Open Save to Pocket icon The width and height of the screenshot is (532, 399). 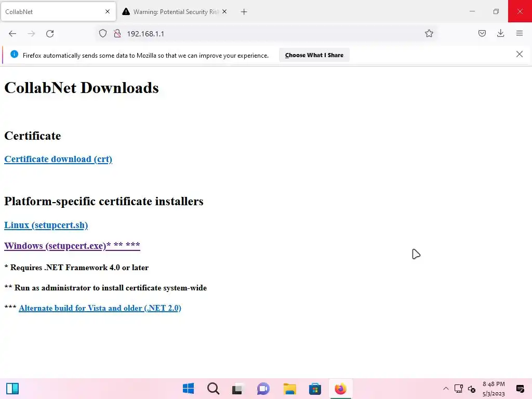[x=482, y=33]
